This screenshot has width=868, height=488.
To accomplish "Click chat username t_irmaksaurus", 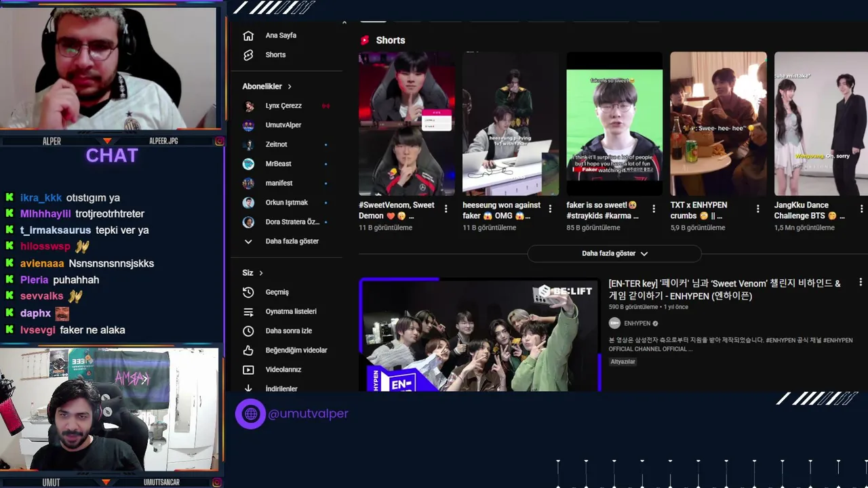I will point(56,230).
